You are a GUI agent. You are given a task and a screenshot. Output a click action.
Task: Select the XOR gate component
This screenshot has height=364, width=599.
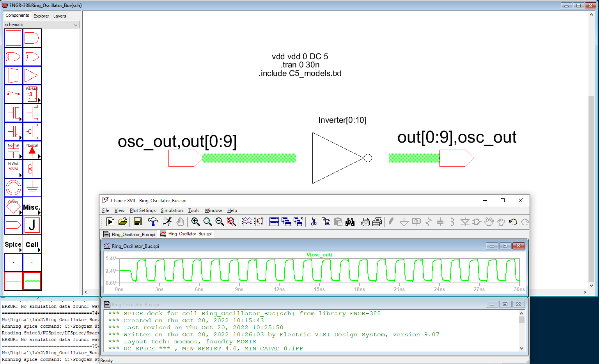click(13, 57)
